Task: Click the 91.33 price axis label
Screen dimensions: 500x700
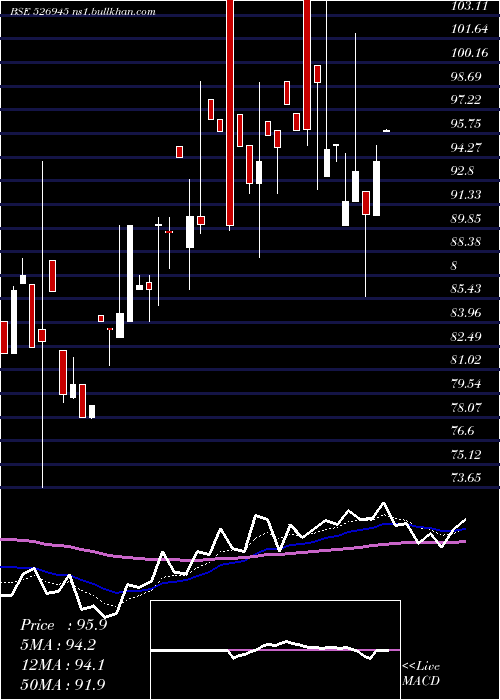Action: click(466, 195)
